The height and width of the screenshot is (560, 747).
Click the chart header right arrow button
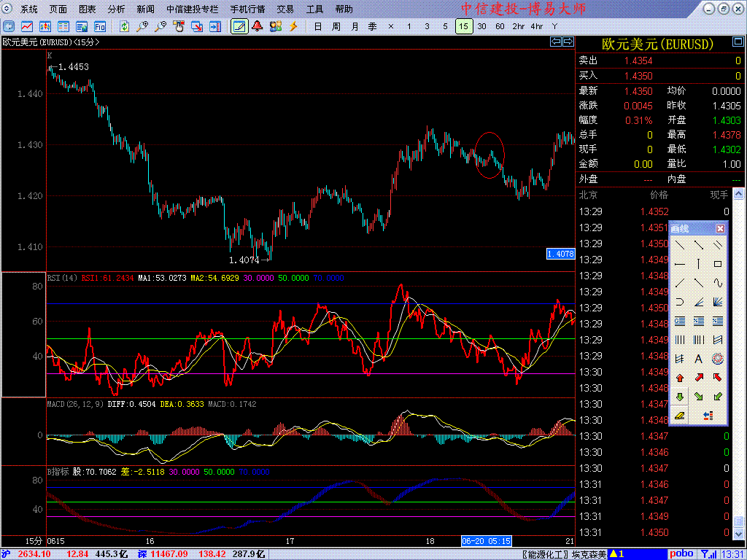pyautogui.click(x=568, y=42)
